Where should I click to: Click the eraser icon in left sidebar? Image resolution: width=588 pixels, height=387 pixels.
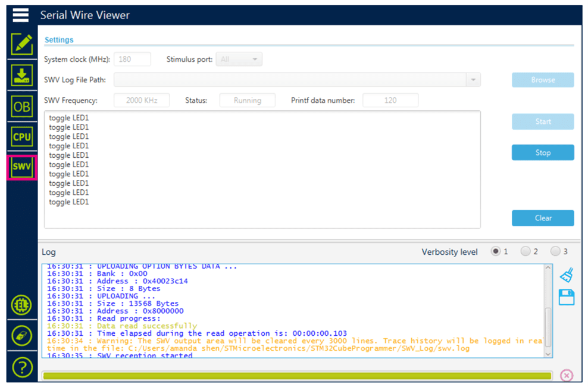click(x=22, y=336)
